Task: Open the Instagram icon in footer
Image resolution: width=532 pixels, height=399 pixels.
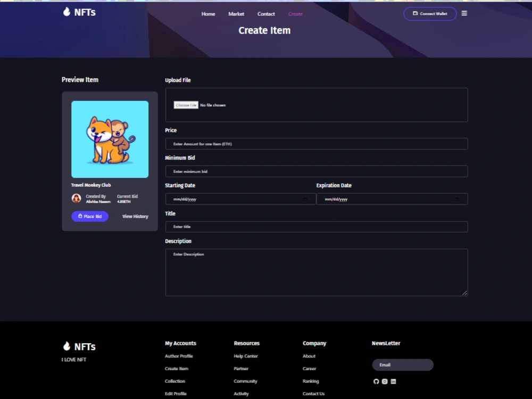Action: (x=385, y=381)
